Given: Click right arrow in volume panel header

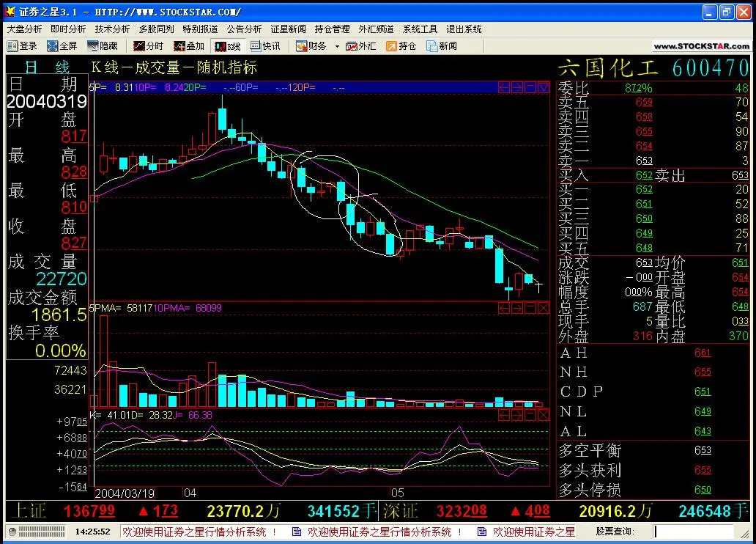Looking at the screenshot, I should [517, 308].
